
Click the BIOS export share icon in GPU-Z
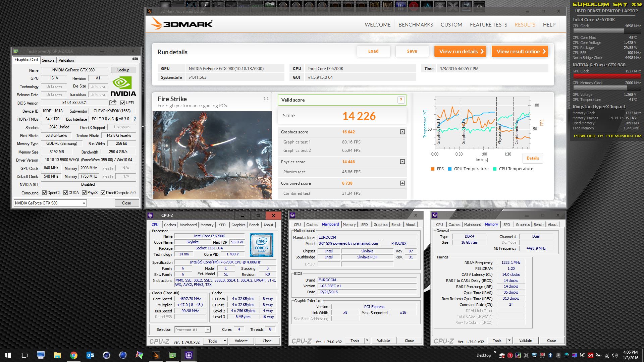(113, 103)
